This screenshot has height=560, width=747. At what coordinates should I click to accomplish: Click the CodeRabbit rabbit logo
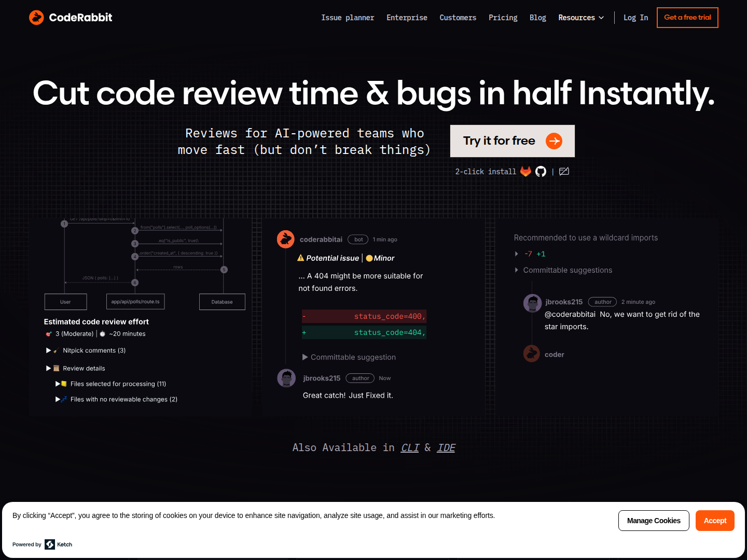pyautogui.click(x=36, y=17)
